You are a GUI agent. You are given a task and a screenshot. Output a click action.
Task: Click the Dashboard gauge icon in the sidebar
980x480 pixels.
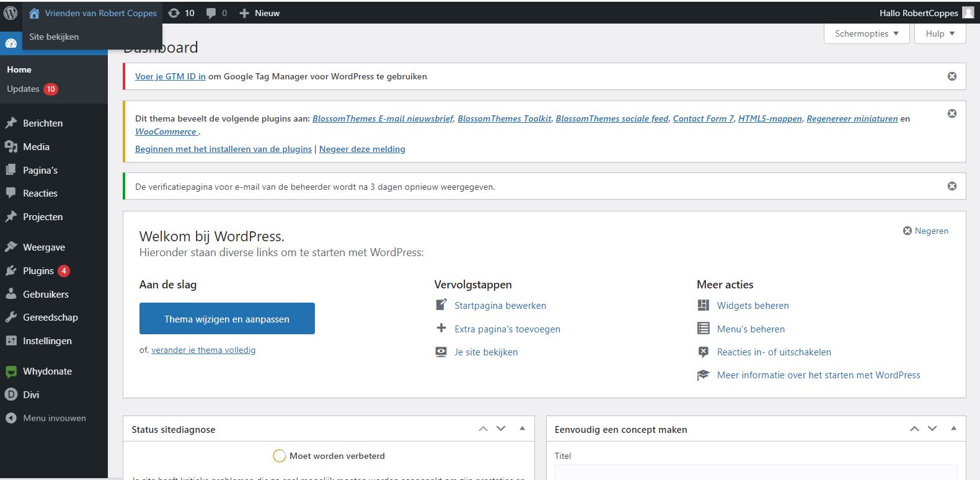click(x=11, y=43)
